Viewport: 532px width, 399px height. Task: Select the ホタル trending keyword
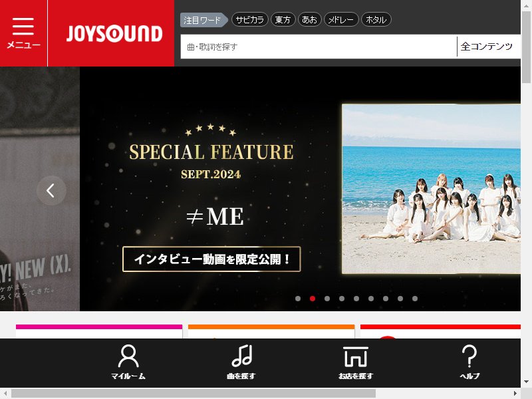tap(376, 20)
